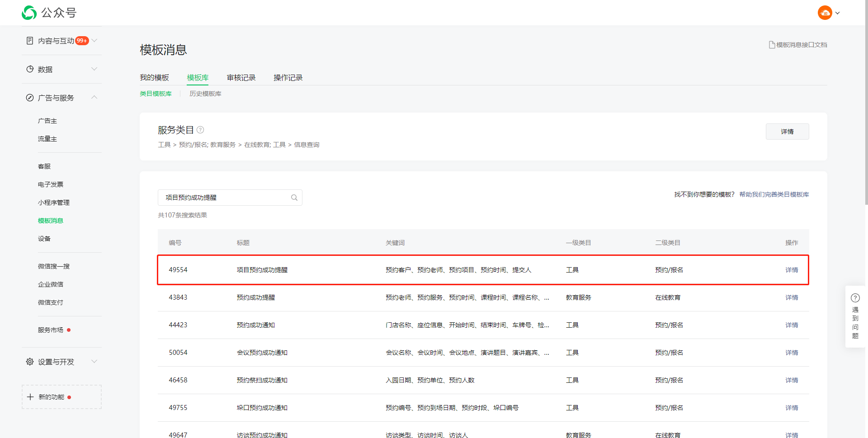Click the 遇到问题 help icon

coord(855,298)
